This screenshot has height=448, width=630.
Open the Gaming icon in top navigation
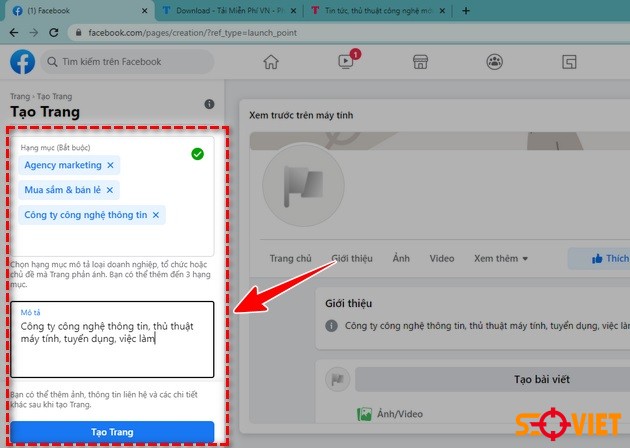[569, 62]
